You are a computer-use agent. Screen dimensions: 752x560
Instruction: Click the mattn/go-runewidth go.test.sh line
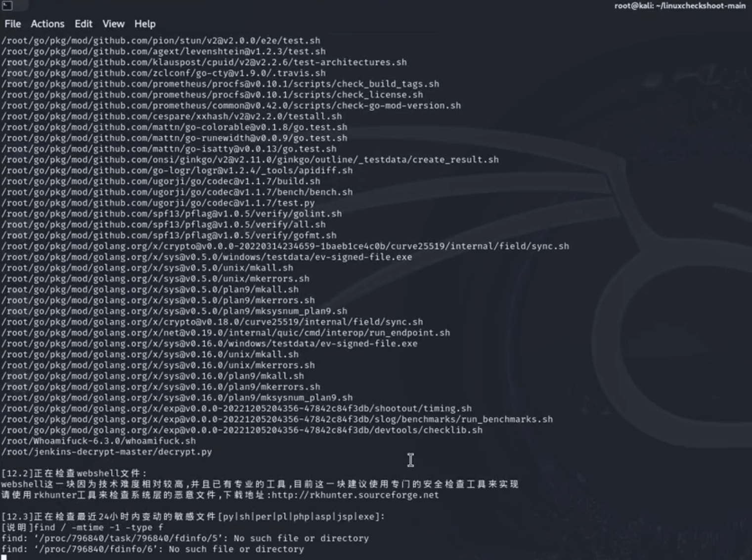point(175,138)
